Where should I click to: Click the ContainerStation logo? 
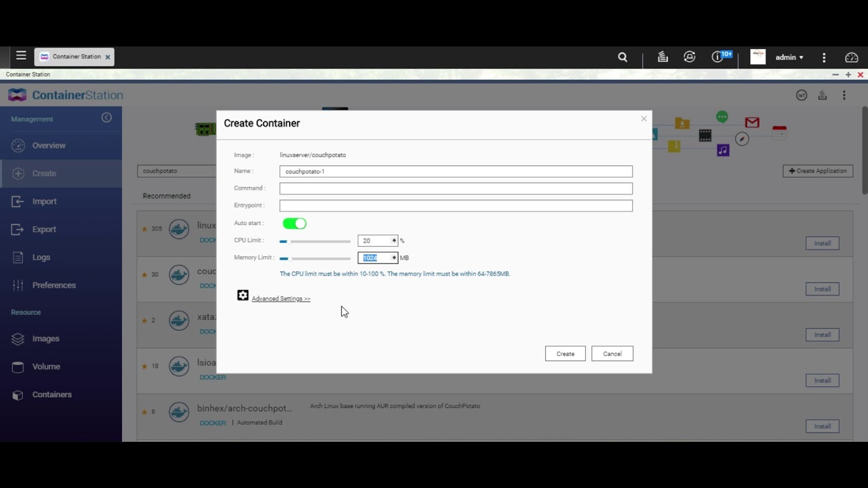tap(66, 96)
